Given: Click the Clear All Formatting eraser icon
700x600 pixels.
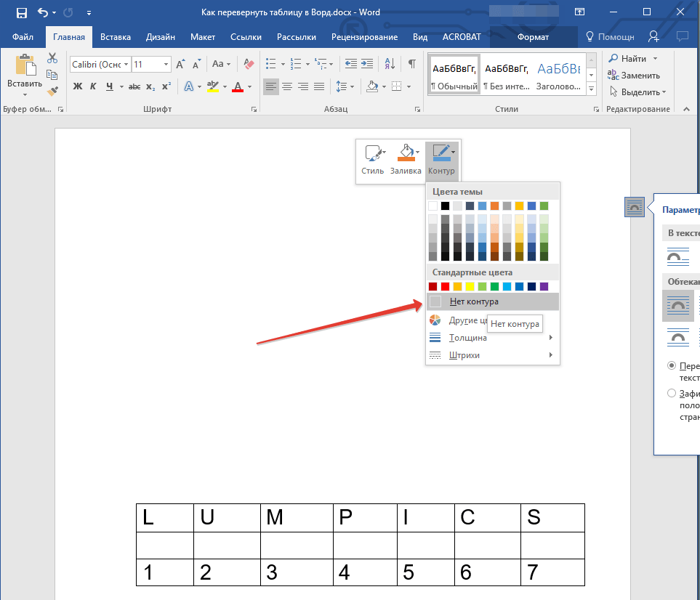Looking at the screenshot, I should point(249,65).
